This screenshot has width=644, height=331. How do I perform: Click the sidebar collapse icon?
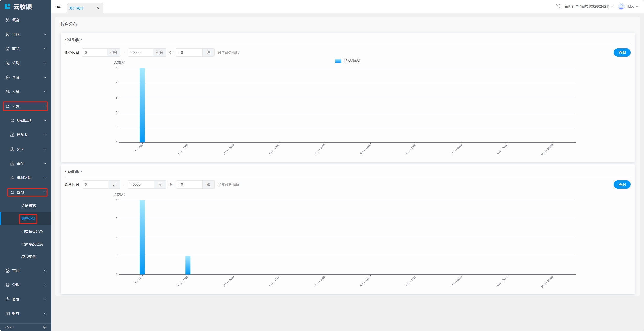click(x=59, y=6)
